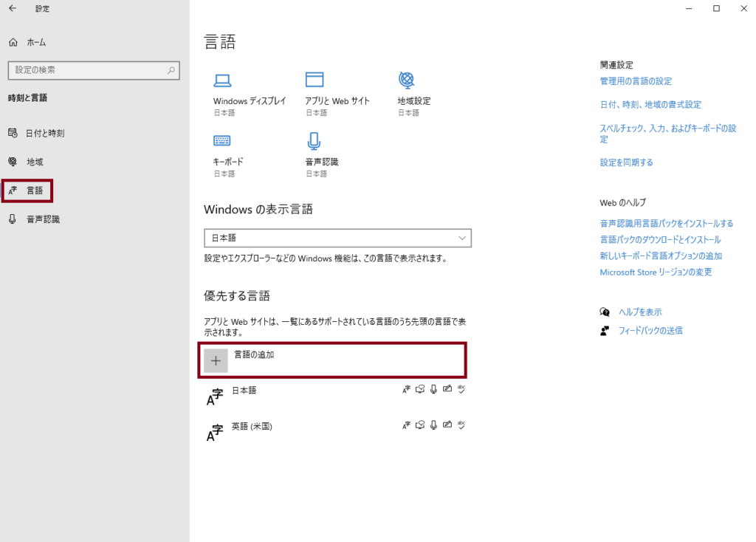Screen dimensions: 756x542
Task: Select 地域 in the sidebar
Action: (x=35, y=162)
